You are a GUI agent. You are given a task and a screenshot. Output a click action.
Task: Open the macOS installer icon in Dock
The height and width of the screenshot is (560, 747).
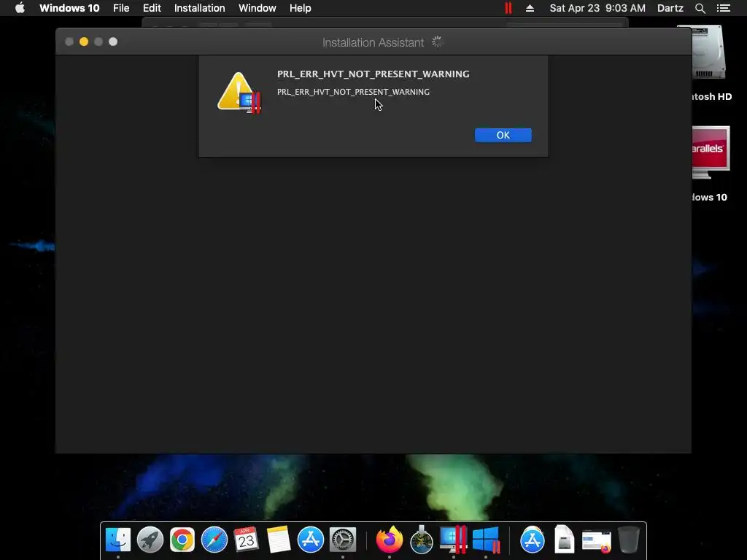click(x=422, y=540)
